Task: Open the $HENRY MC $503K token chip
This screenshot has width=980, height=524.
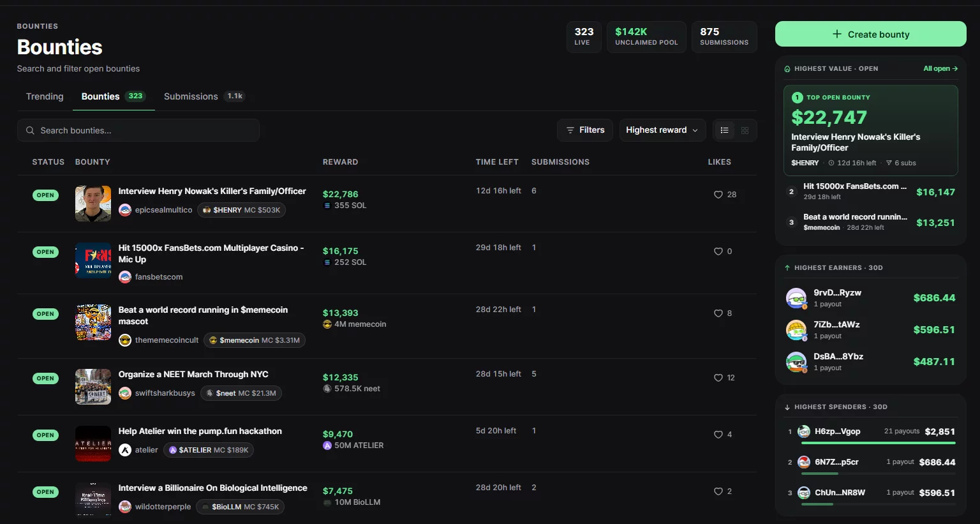Action: click(x=241, y=210)
